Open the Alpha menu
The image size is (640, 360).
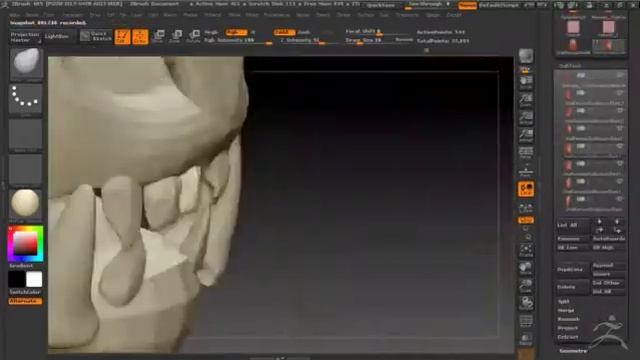[15, 15]
